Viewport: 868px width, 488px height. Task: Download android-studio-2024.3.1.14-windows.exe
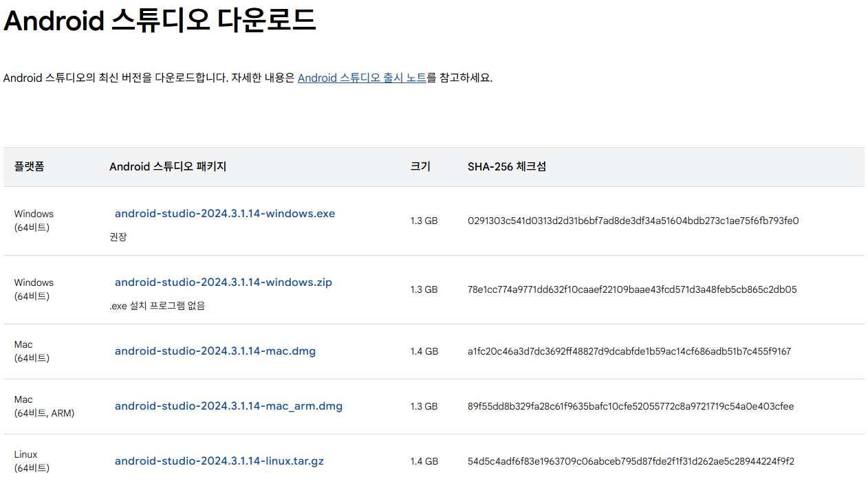(225, 214)
